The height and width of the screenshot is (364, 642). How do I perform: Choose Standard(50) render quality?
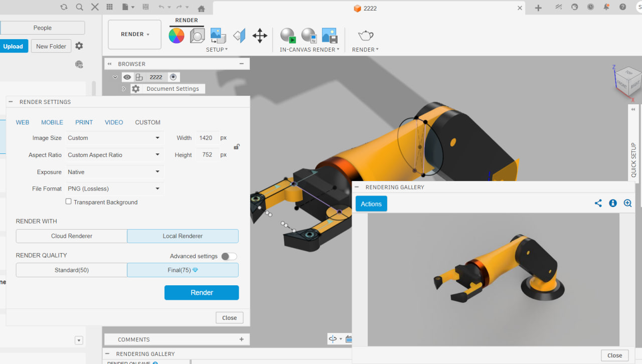72,270
